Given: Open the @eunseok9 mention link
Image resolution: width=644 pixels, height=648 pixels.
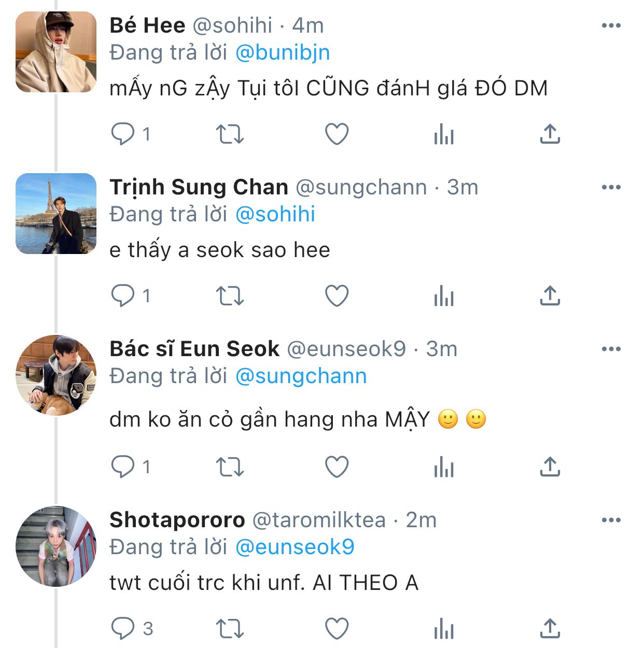Looking at the screenshot, I should [295, 547].
